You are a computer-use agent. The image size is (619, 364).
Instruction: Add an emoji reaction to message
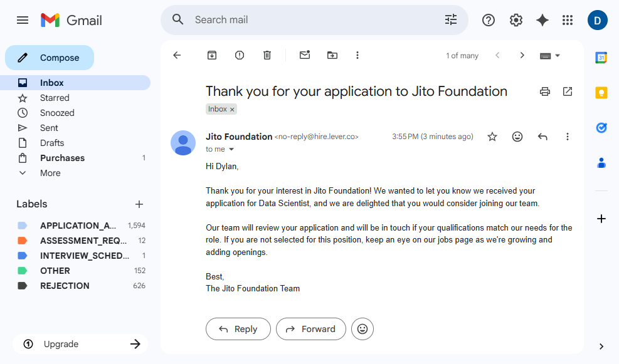tap(517, 137)
